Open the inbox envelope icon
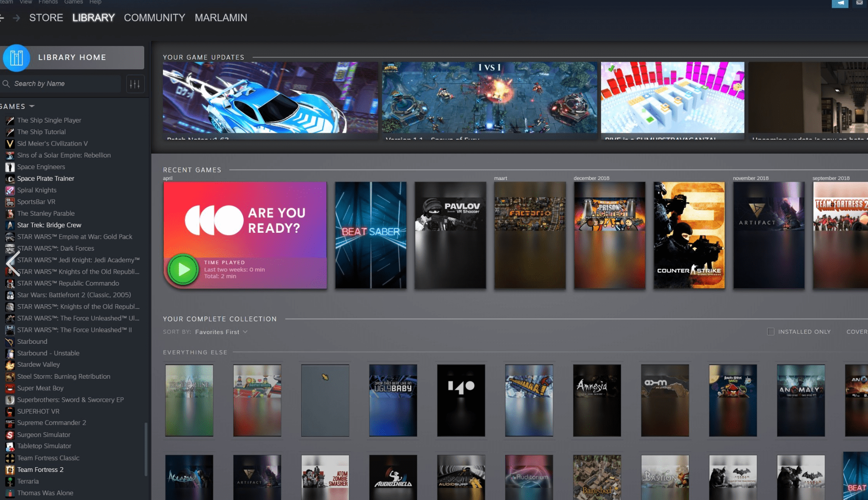 [859, 3]
